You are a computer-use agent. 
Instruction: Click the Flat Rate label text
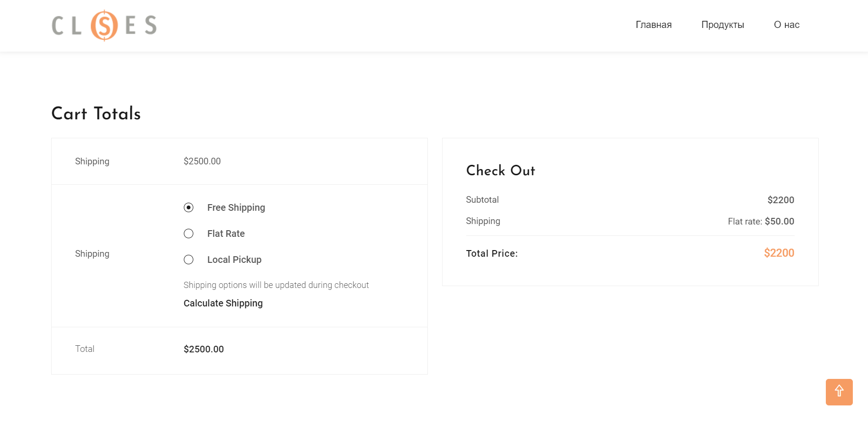click(x=226, y=233)
